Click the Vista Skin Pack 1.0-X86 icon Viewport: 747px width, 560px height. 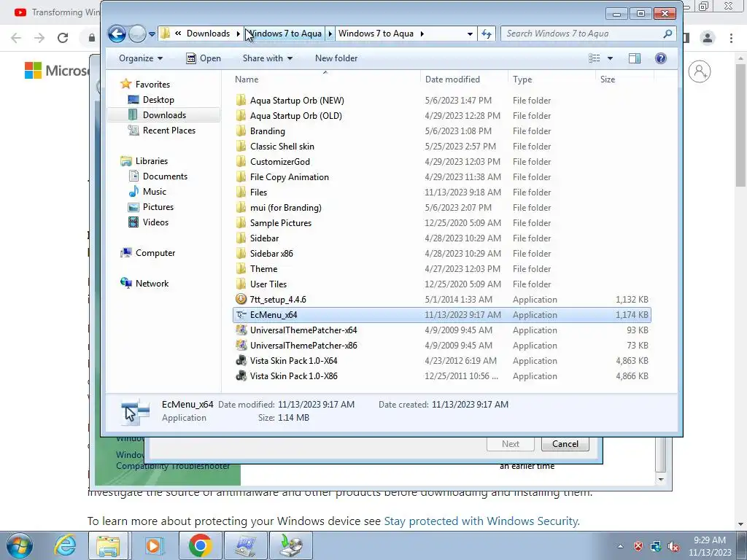click(241, 376)
